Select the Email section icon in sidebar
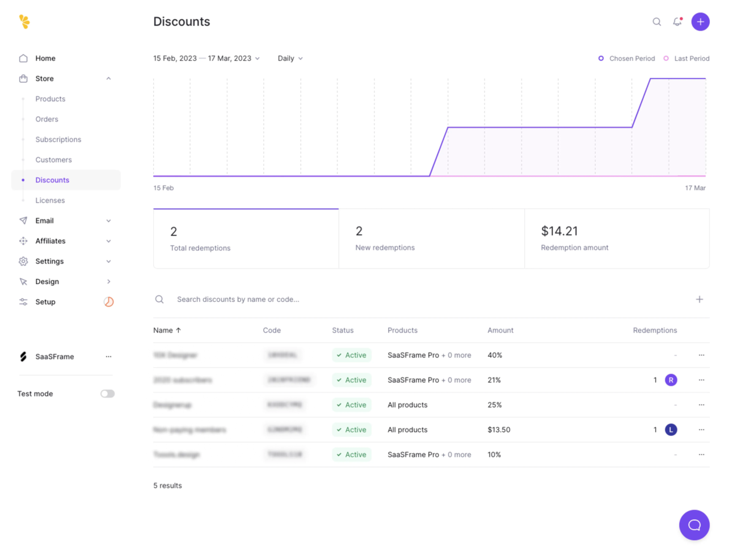Image resolution: width=729 pixels, height=560 pixels. [x=23, y=220]
